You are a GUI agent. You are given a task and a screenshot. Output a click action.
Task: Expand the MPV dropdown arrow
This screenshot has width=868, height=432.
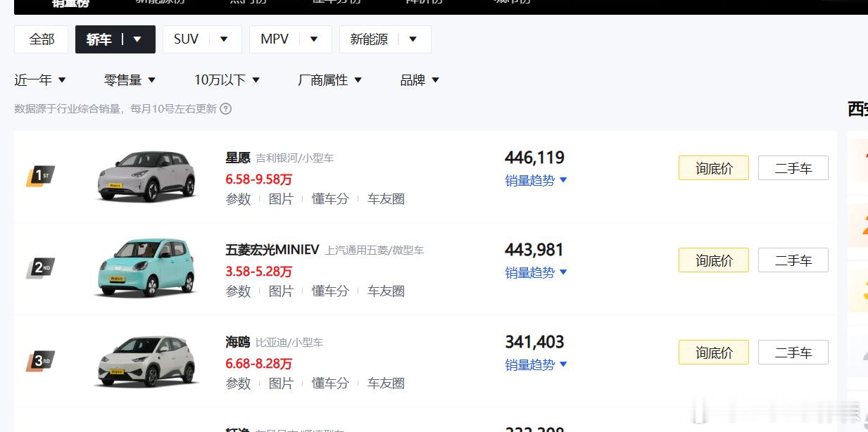coord(314,39)
